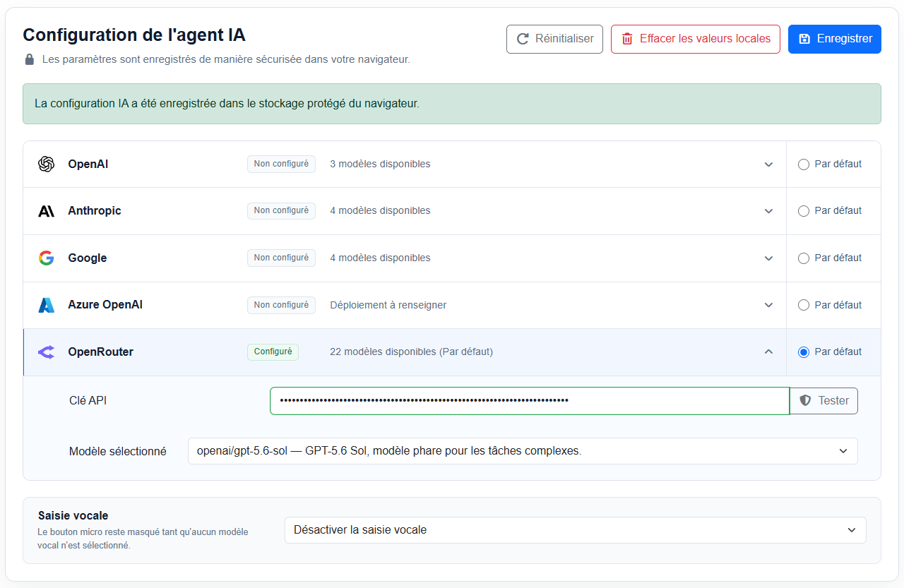Click the Réinitialiser button
Screen dimensions: 904x588
pos(554,39)
